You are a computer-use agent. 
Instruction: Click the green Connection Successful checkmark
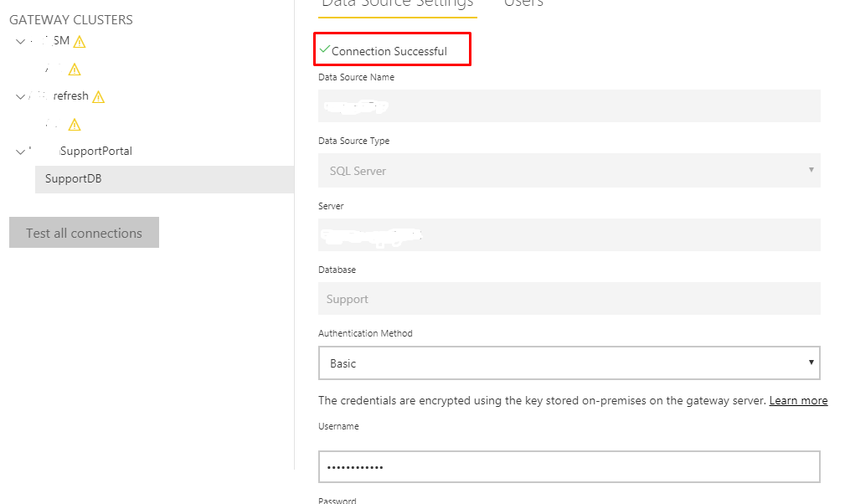[325, 49]
